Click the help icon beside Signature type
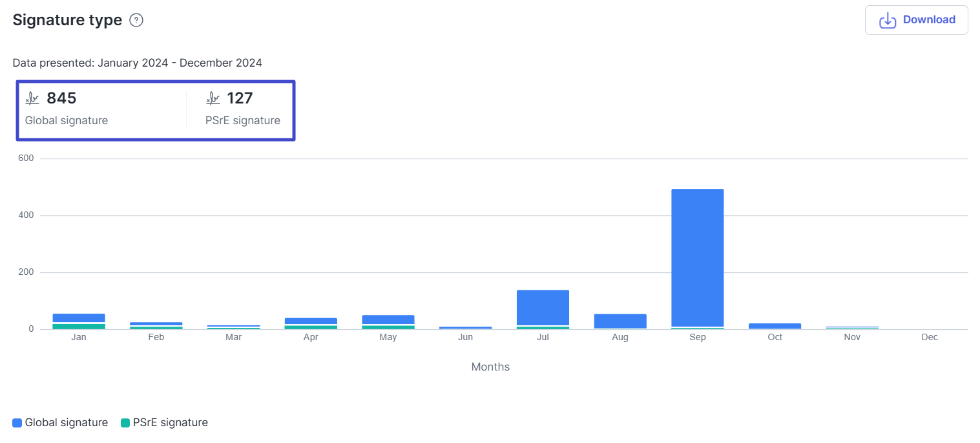Screen dimensions: 980x443 (136, 20)
